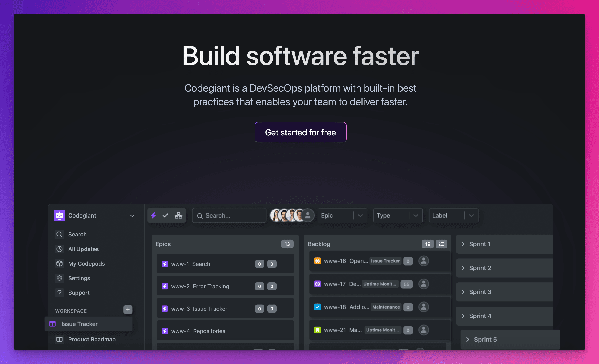Click assignee avatar on www-21 row
The image size is (599, 364).
pyautogui.click(x=423, y=330)
